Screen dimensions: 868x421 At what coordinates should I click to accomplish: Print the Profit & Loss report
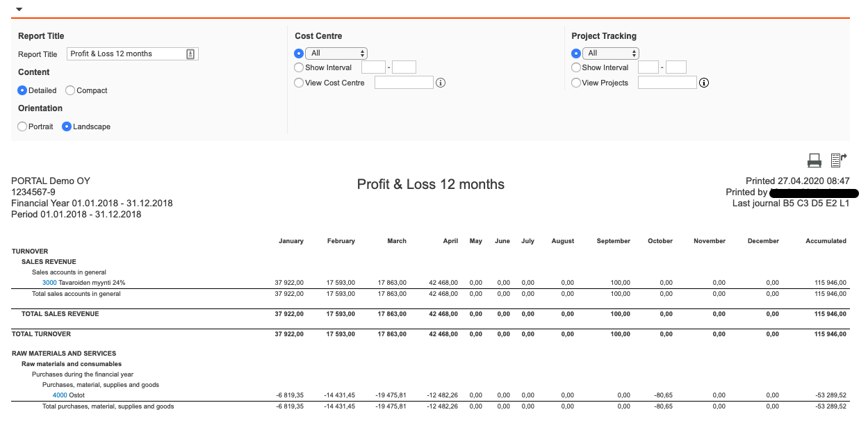click(x=814, y=160)
